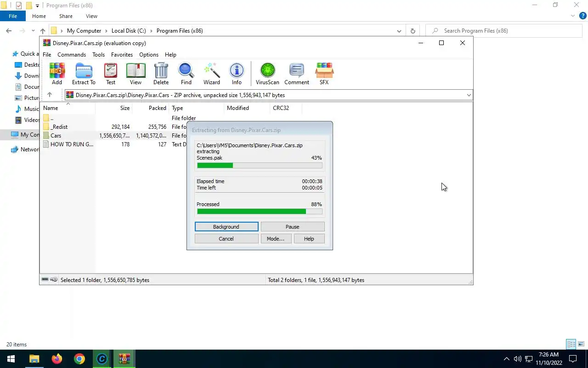This screenshot has height=368, width=588.
Task: Click the Explorer Up arrow button
Action: [43, 31]
